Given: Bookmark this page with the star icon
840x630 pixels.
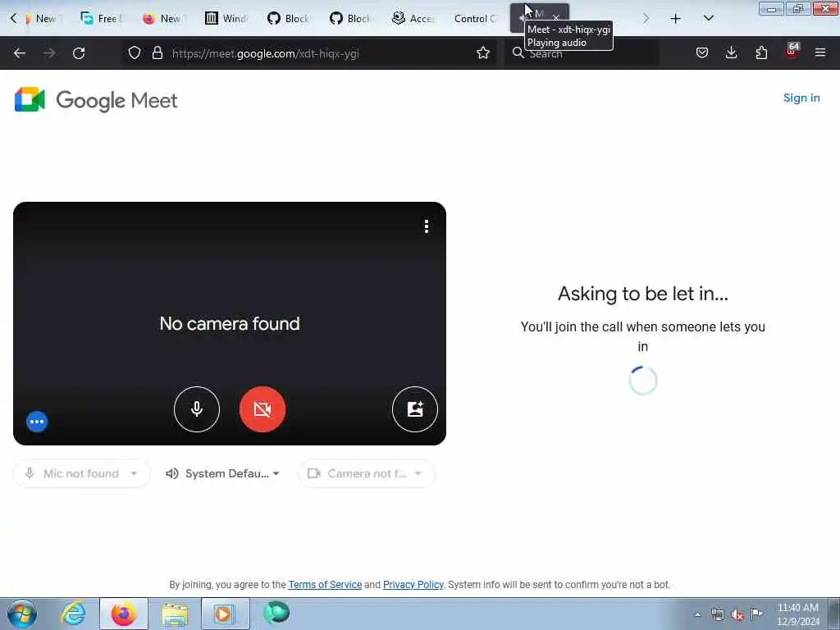Looking at the screenshot, I should tap(483, 53).
